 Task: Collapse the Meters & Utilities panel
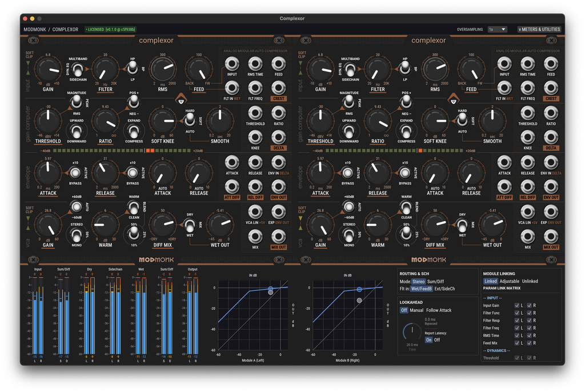tap(539, 29)
